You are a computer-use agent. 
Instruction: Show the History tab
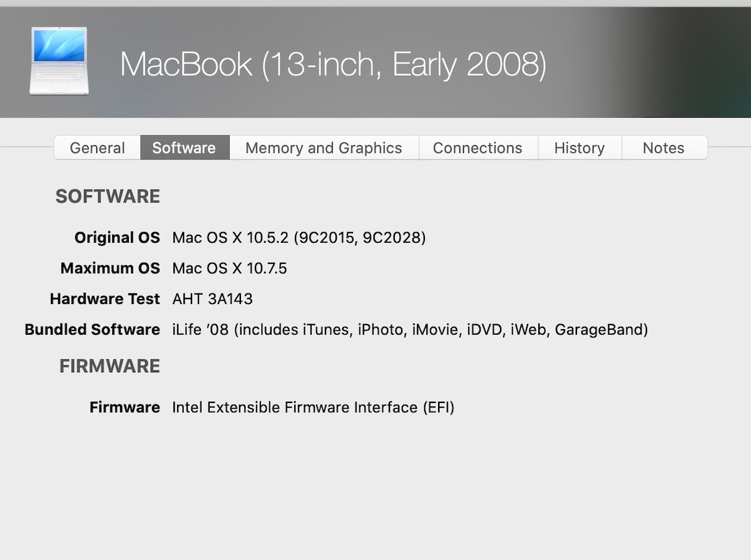580,148
